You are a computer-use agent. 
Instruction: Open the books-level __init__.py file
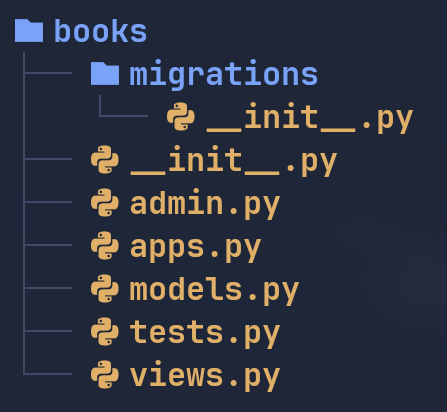click(x=234, y=161)
